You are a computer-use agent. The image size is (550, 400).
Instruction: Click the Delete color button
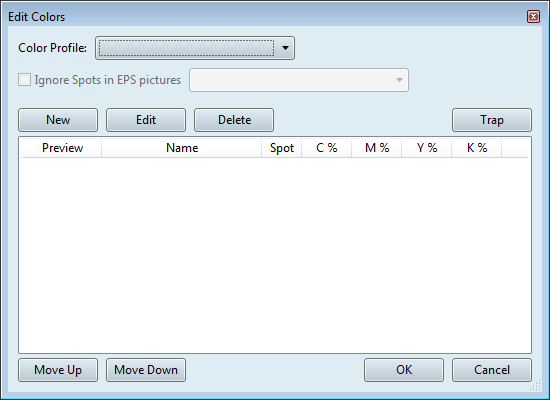point(234,120)
